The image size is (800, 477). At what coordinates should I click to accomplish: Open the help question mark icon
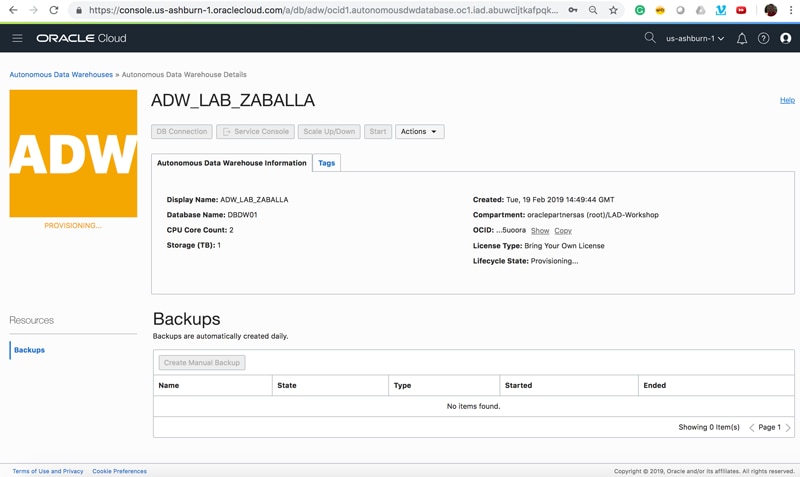pos(763,38)
